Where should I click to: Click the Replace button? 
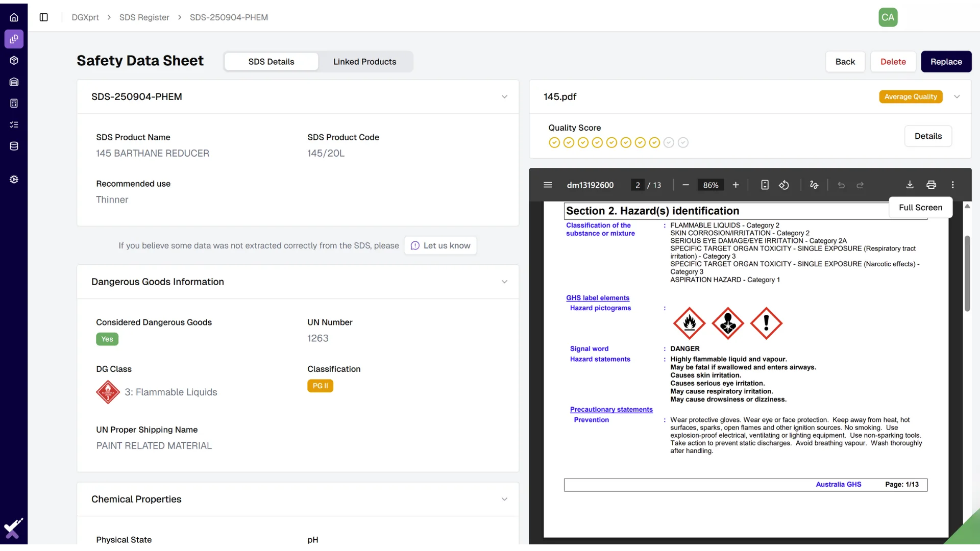click(946, 62)
